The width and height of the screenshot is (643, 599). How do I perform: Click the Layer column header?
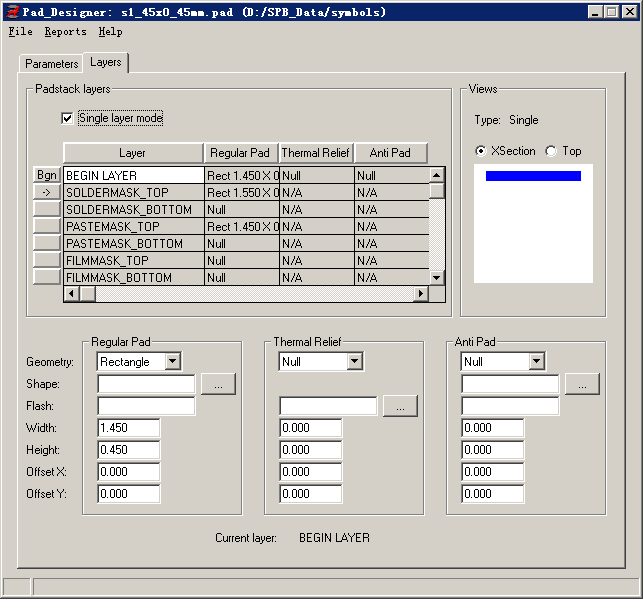tap(133, 153)
